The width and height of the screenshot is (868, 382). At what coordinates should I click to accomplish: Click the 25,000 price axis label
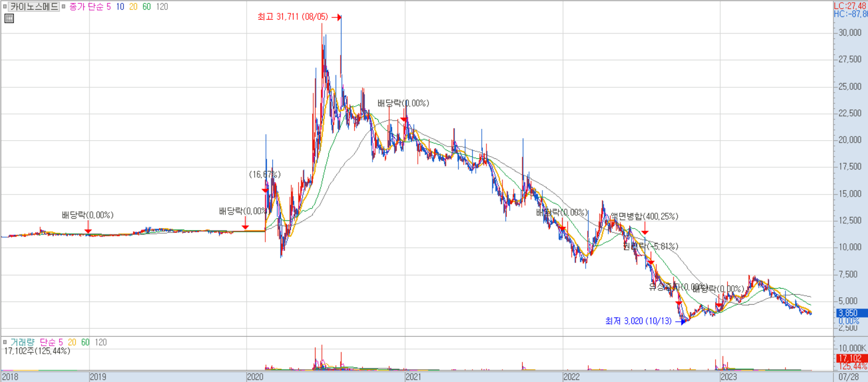coord(850,86)
